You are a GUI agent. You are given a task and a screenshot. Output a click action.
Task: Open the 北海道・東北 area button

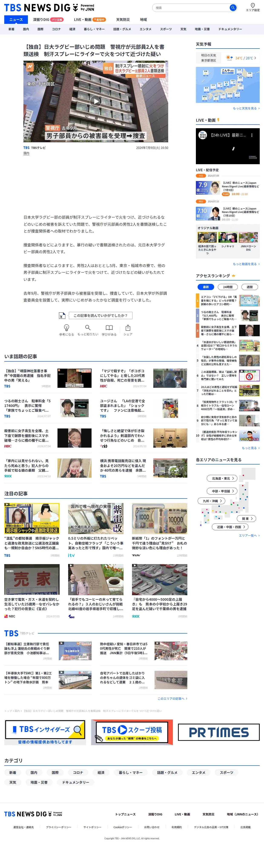click(222, 478)
